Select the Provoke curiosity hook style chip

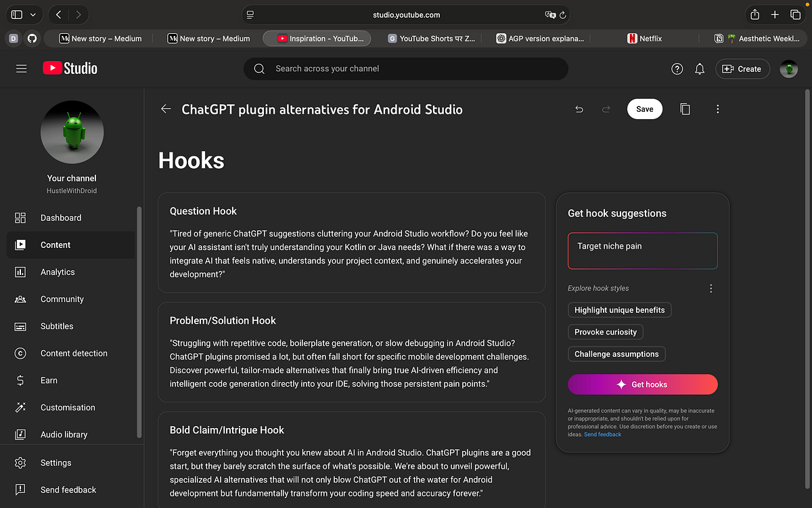pyautogui.click(x=605, y=332)
